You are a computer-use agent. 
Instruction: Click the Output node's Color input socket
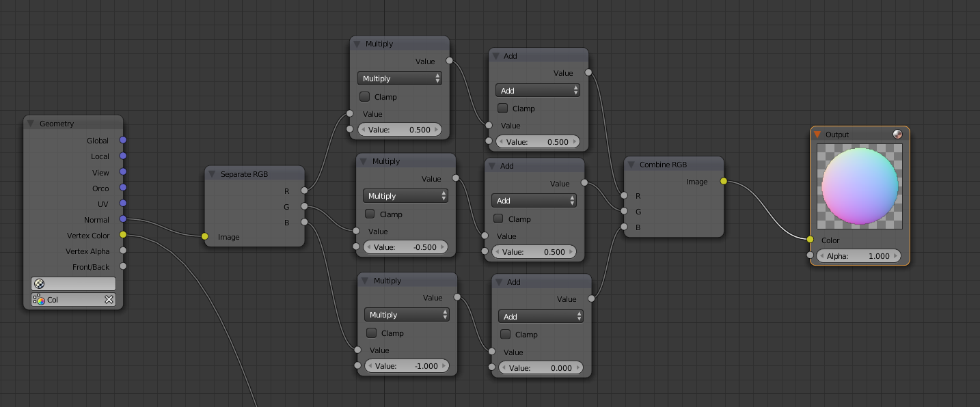pos(810,240)
